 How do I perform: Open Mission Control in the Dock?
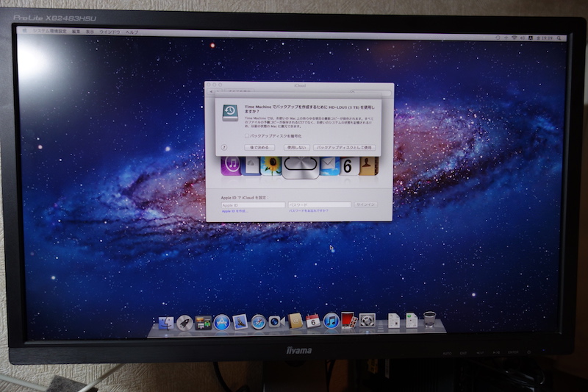[x=204, y=323]
